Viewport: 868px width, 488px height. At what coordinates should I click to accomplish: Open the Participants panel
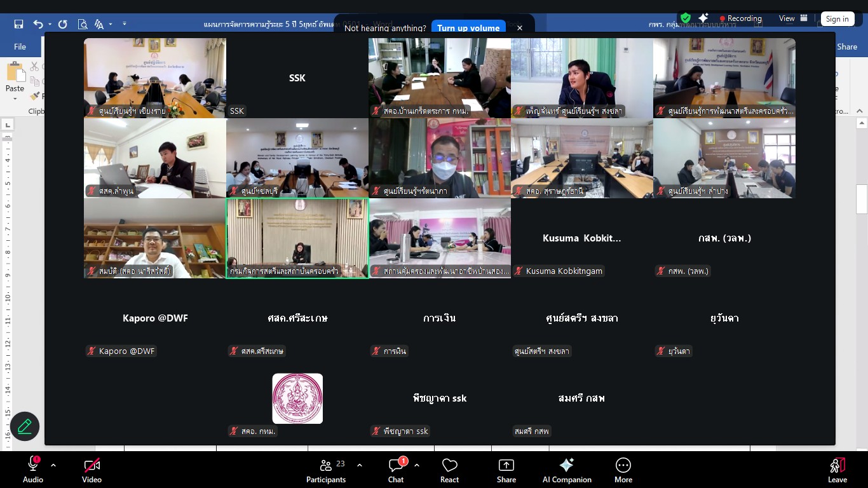325,470
